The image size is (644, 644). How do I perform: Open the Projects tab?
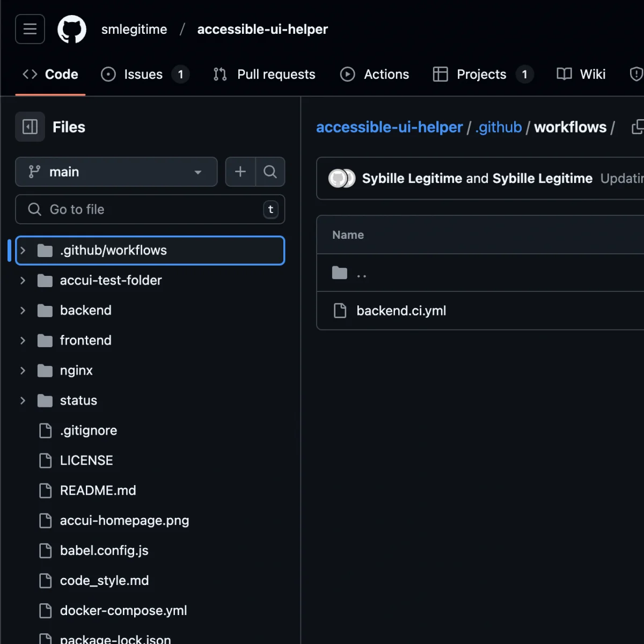pos(483,74)
